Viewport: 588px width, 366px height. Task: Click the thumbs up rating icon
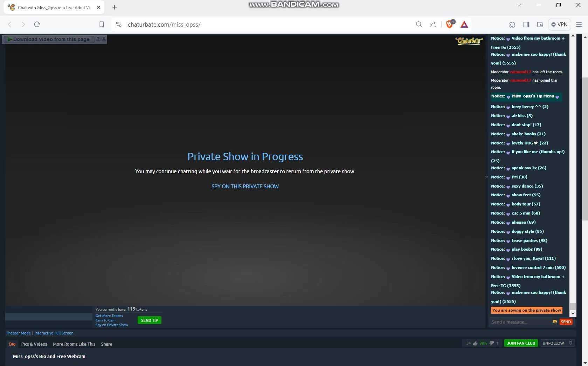[x=475, y=343]
